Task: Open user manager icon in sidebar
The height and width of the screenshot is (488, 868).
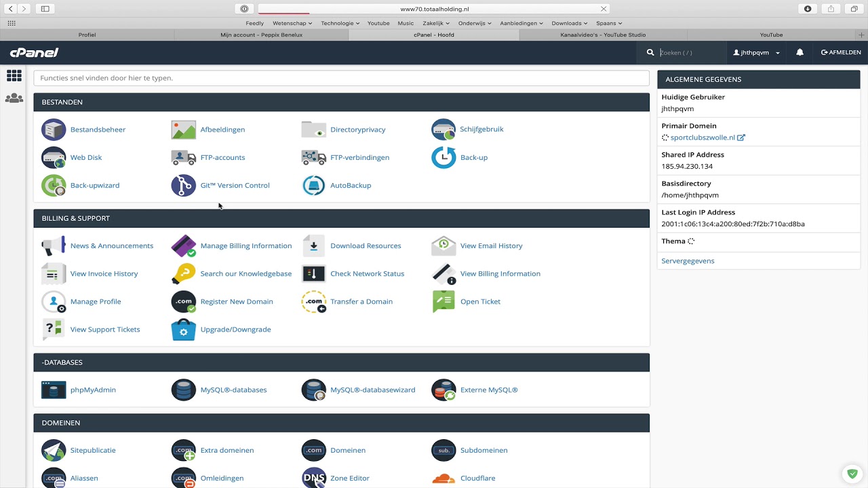Action: 14,98
